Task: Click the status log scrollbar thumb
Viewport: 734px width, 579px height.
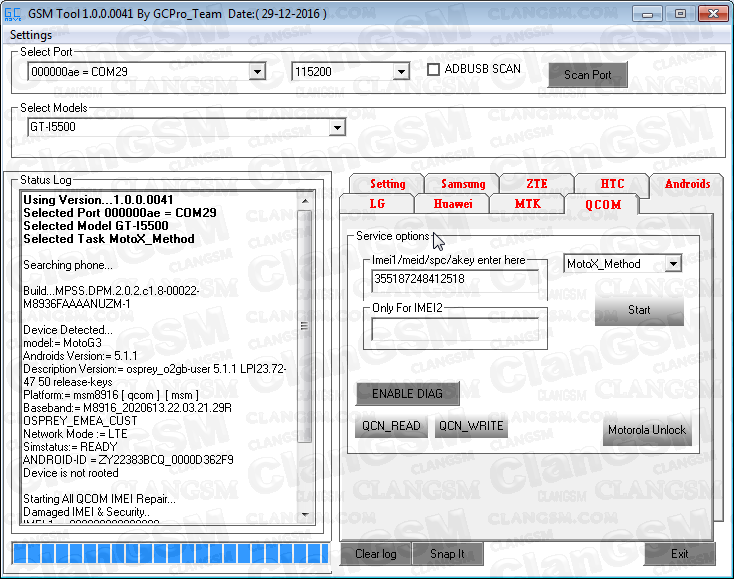Action: pos(305,326)
